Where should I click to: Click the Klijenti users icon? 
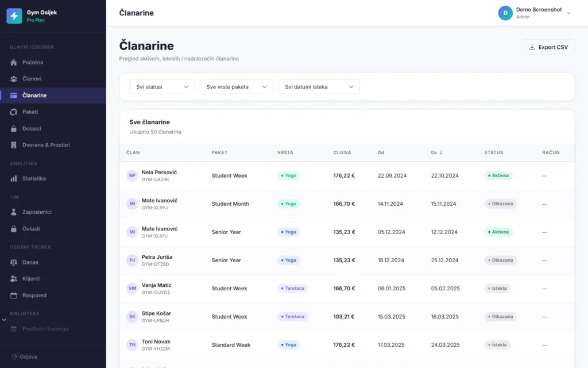tap(14, 279)
